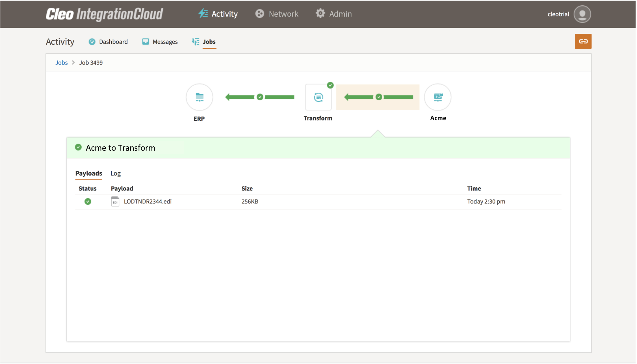The image size is (637, 364).
Task: Click the ERP label
Action: click(199, 119)
